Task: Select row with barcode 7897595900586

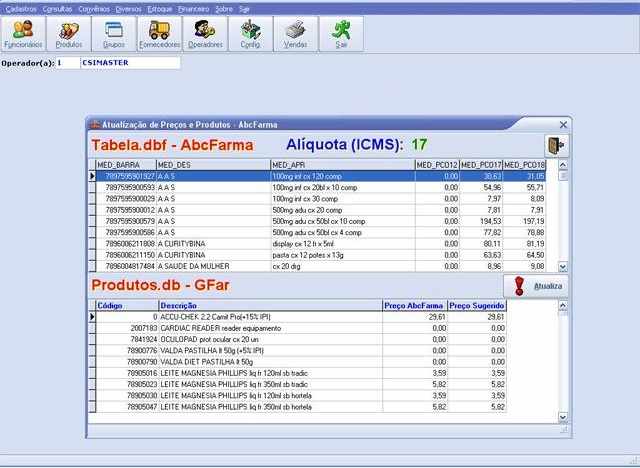Action: [321, 233]
